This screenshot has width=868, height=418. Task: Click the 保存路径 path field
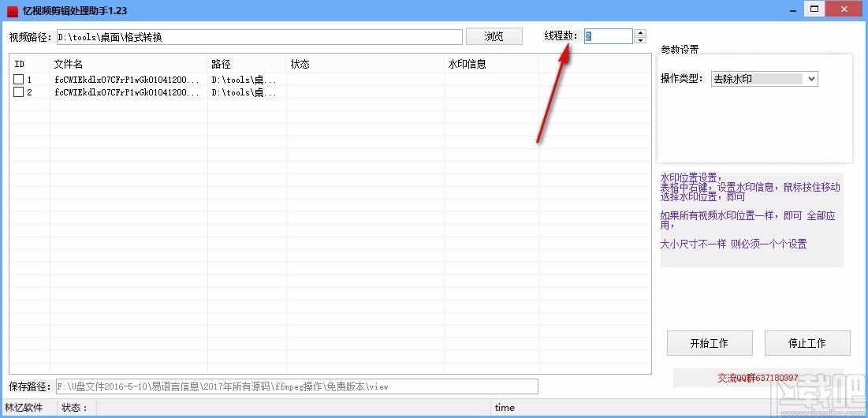click(296, 386)
